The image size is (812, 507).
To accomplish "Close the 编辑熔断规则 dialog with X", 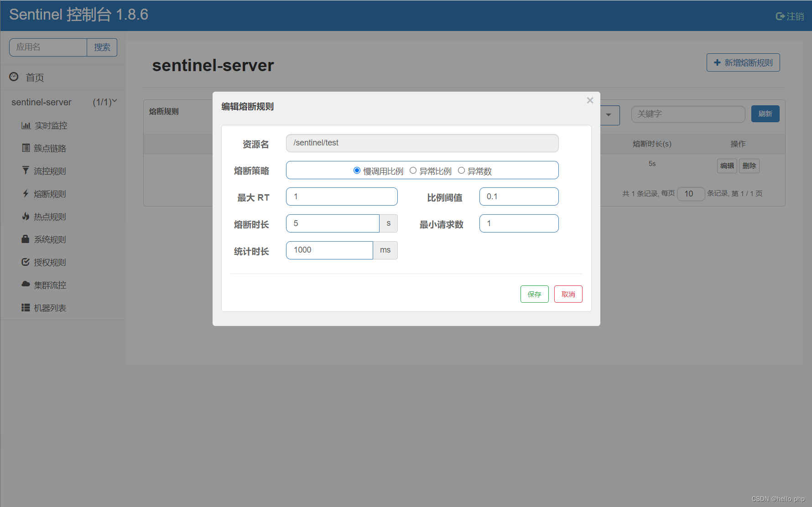I will pyautogui.click(x=590, y=100).
